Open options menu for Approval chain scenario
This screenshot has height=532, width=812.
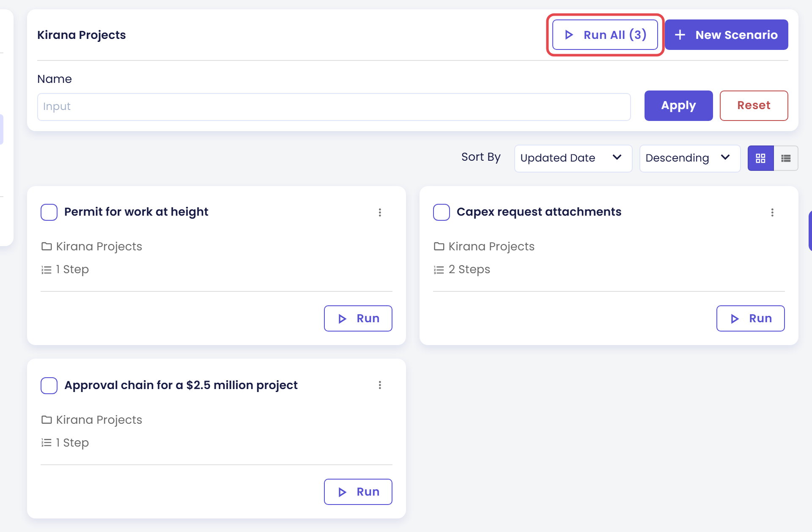pos(380,385)
